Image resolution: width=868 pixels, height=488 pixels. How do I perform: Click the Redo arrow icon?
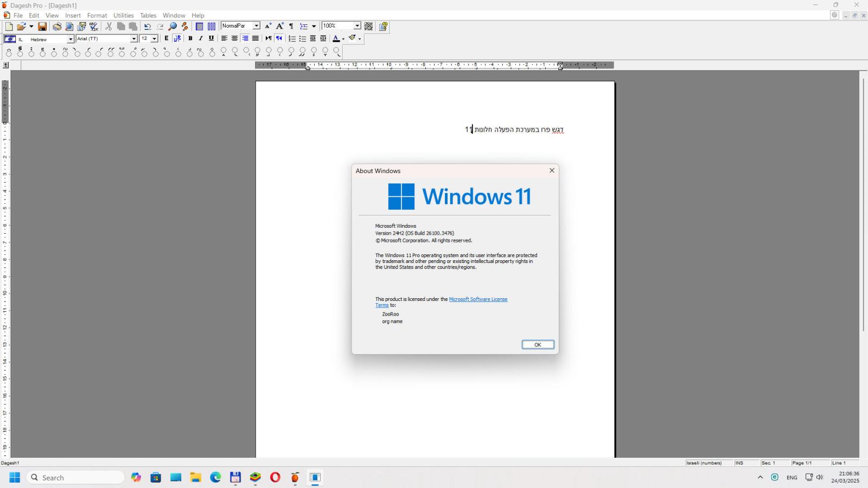coord(160,27)
